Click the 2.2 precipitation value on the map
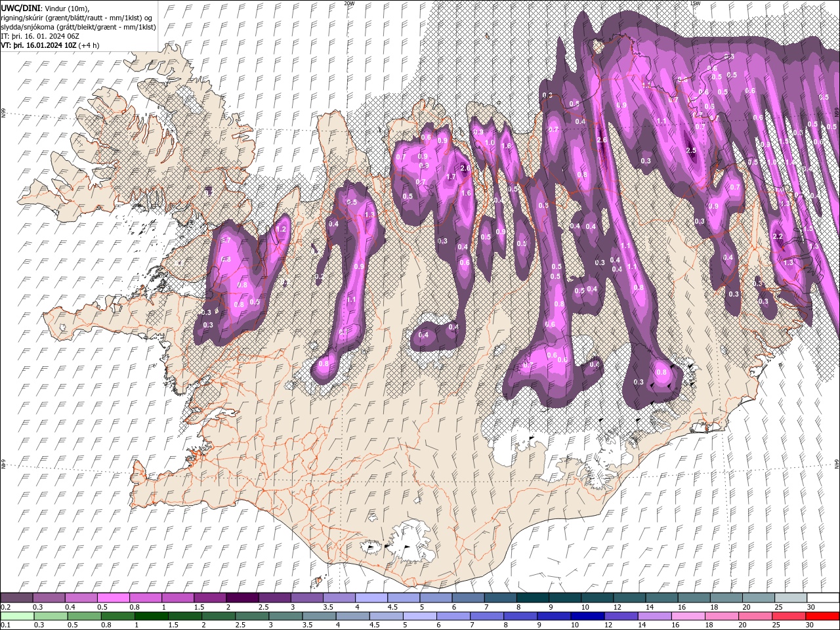 tap(778, 237)
